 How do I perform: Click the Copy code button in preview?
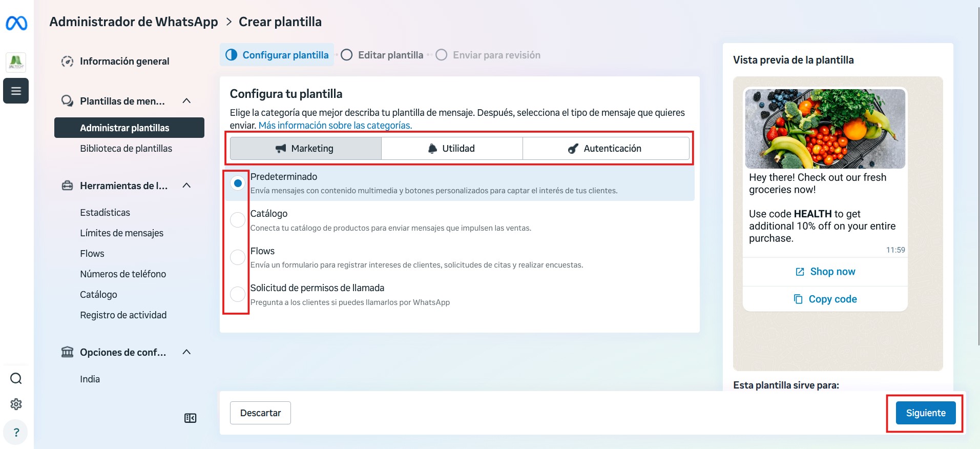click(x=825, y=299)
